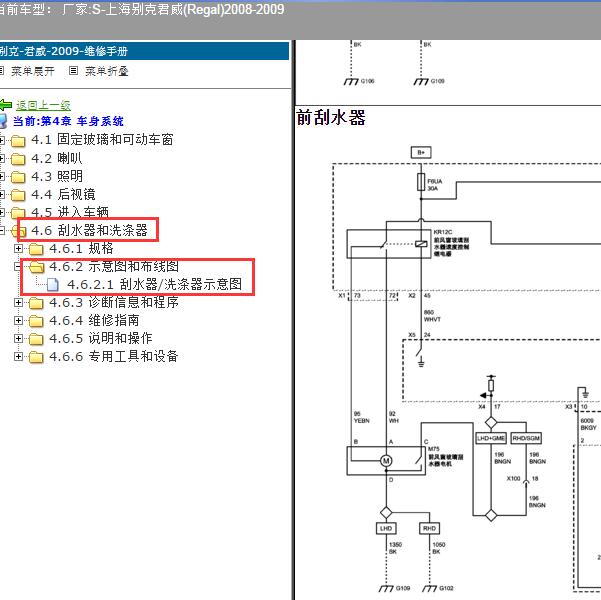This screenshot has height=600, width=601.
Task: Expand the 4.6.1 规格 node
Action: 18,248
